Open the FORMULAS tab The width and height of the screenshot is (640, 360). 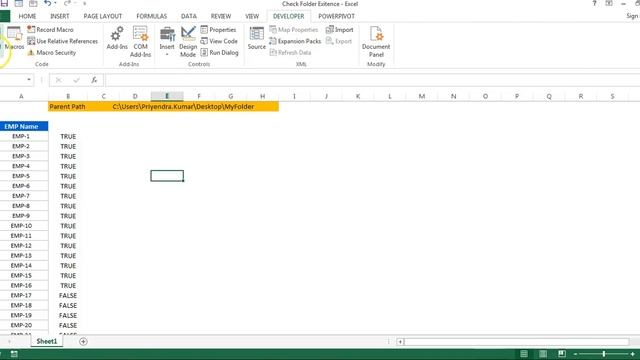pos(151,16)
